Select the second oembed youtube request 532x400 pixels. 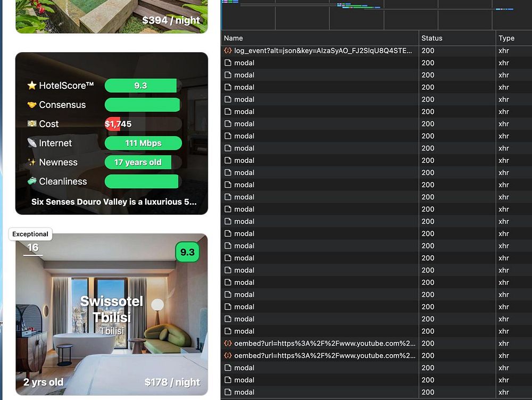pyautogui.click(x=376, y=355)
